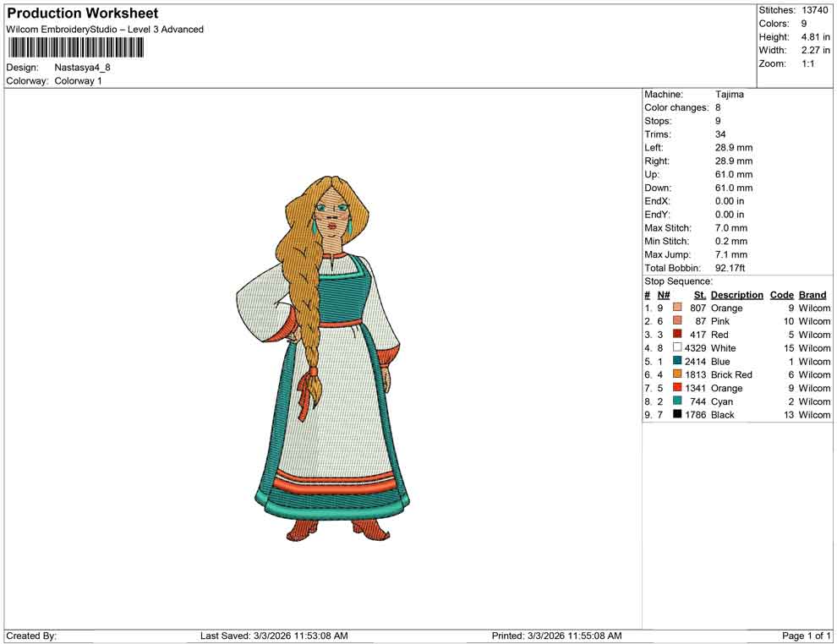Click the 'Brick Red' description in row 6

pos(731,374)
